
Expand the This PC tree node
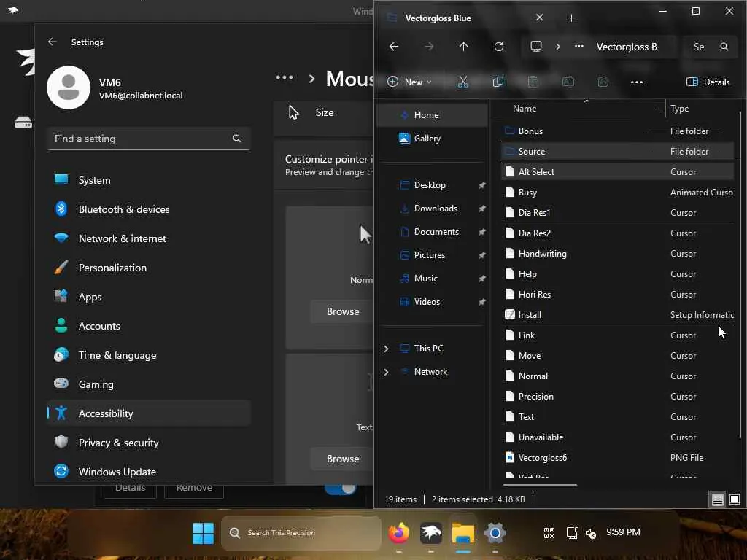386,349
